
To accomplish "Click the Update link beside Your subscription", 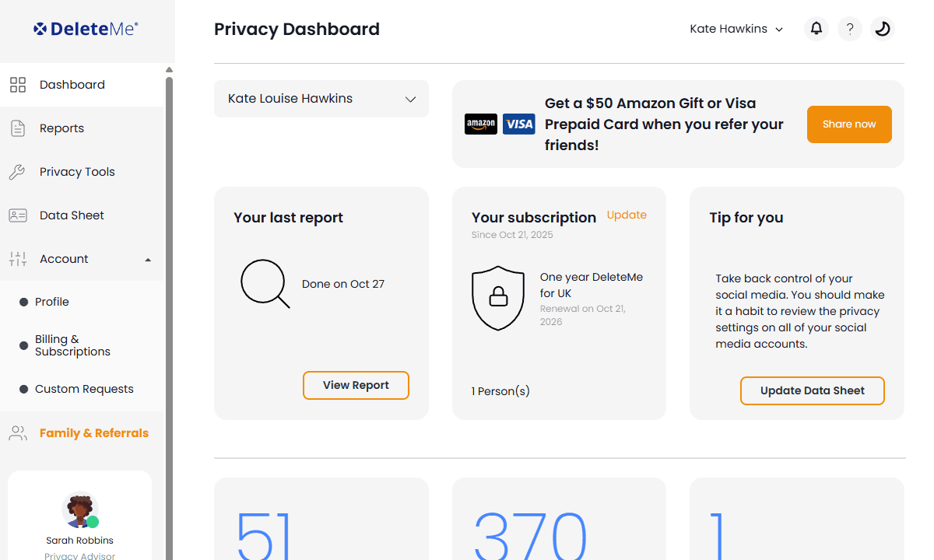I will click(x=627, y=215).
